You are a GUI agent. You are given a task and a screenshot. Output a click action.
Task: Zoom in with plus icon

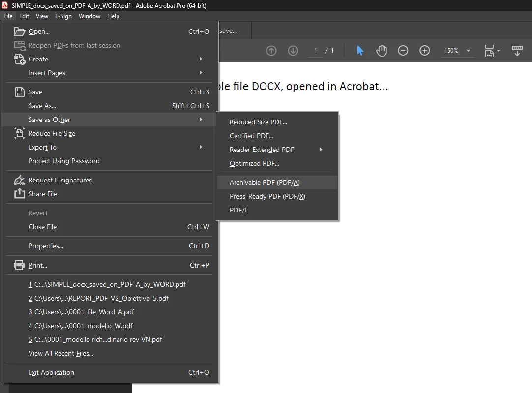[424, 51]
